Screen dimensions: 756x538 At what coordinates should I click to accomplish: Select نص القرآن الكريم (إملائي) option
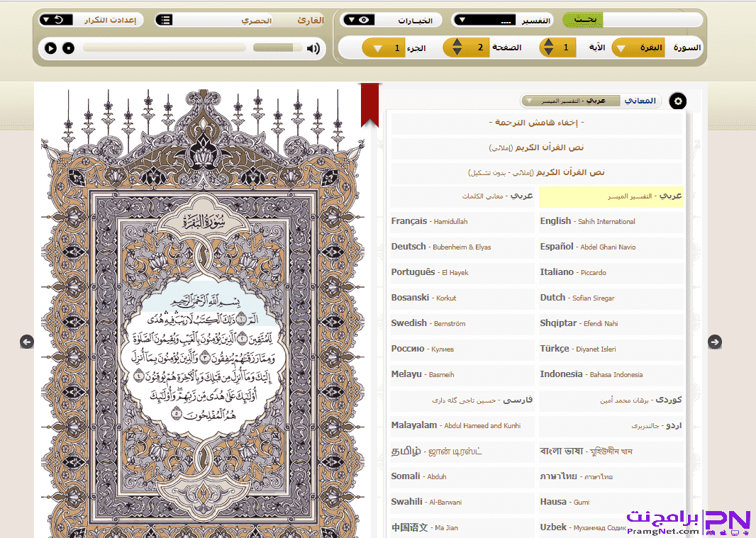(x=537, y=148)
